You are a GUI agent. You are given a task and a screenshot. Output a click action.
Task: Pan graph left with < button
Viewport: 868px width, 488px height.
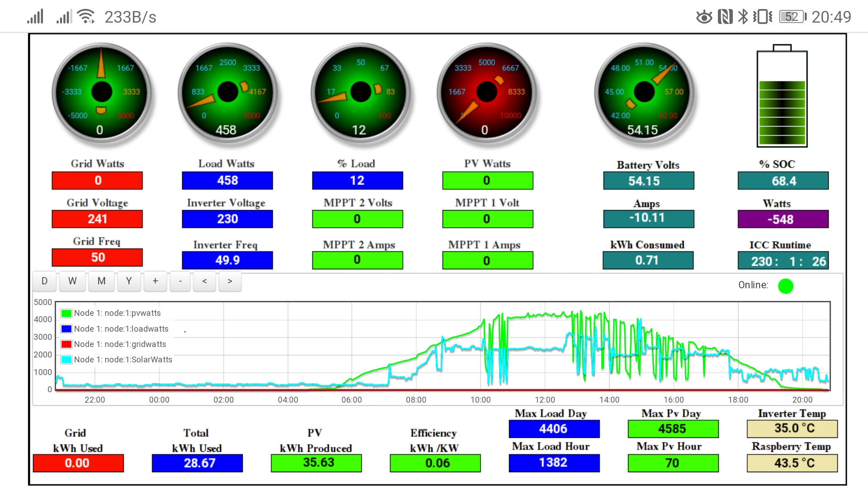pyautogui.click(x=205, y=281)
